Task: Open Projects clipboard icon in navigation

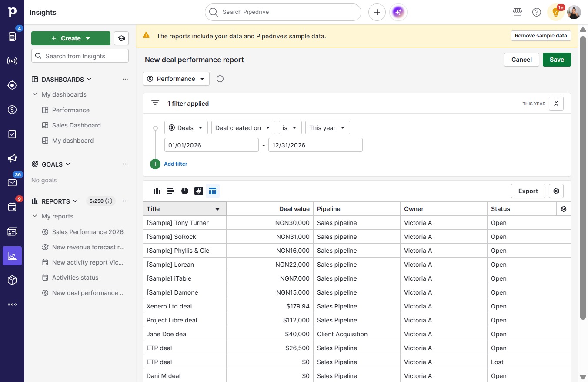Action: click(12, 134)
